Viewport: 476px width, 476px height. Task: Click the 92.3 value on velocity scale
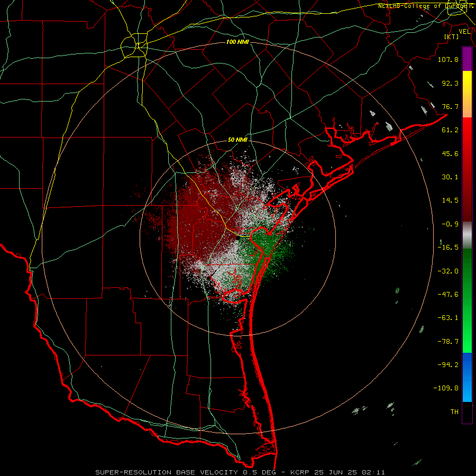450,83
